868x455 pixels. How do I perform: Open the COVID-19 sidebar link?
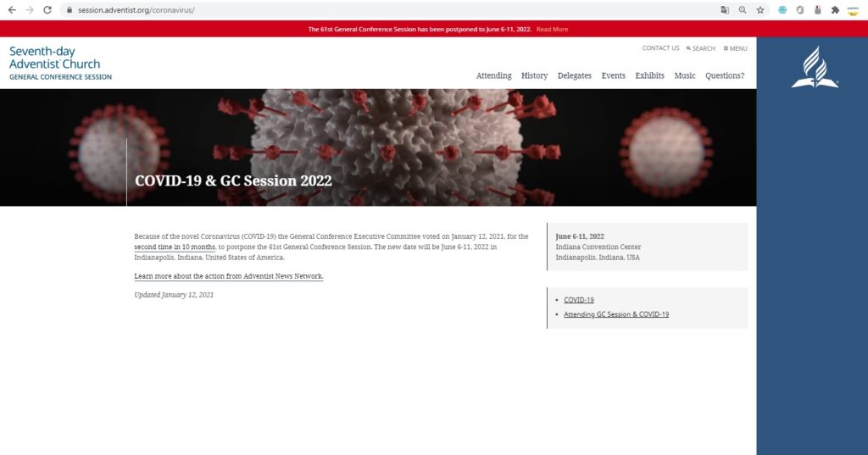(578, 300)
